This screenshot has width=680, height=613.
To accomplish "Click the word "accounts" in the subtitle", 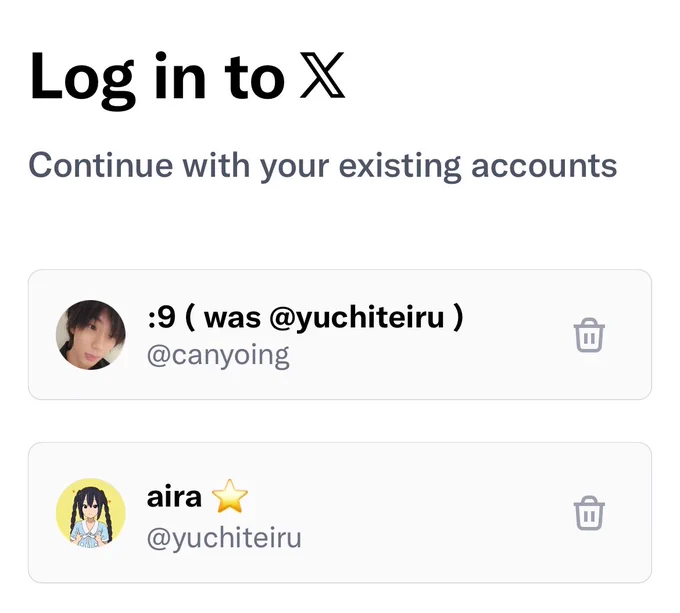I will click(x=544, y=167).
